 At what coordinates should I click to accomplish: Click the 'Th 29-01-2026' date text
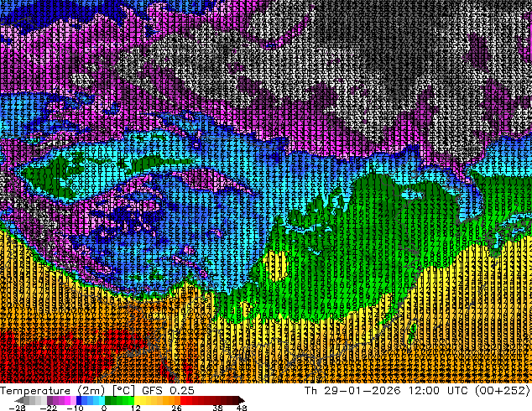[x=352, y=391]
